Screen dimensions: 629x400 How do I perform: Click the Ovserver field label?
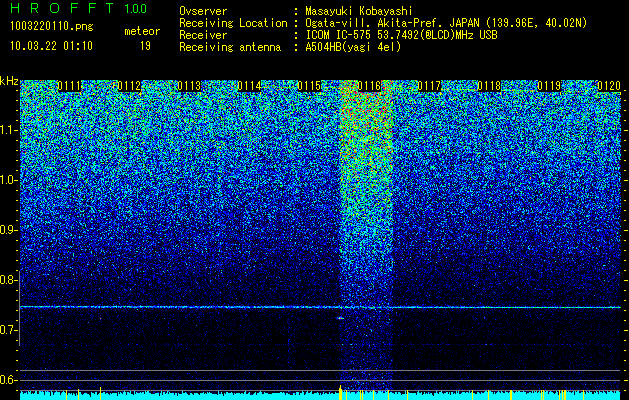(x=203, y=11)
